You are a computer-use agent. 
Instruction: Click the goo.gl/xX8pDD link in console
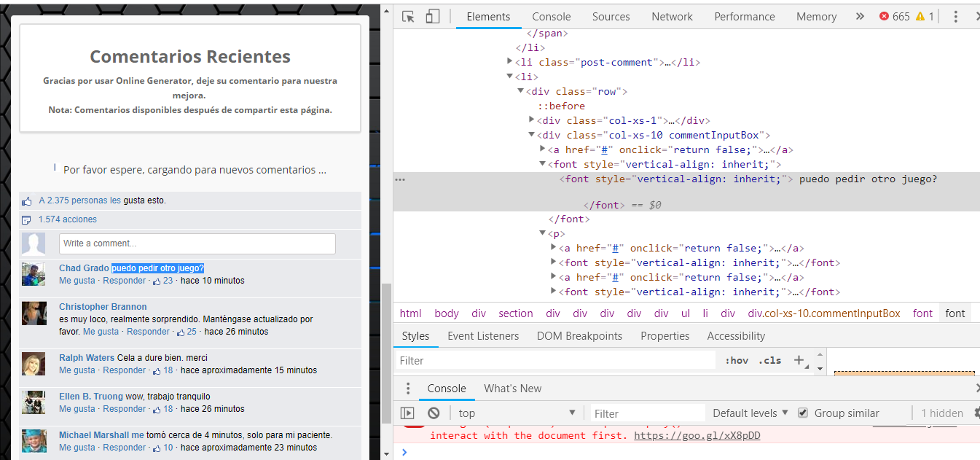tap(697, 435)
